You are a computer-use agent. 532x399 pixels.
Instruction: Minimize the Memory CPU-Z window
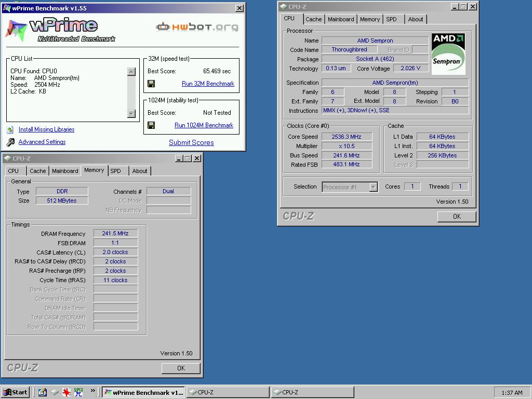pyautogui.click(x=179, y=158)
